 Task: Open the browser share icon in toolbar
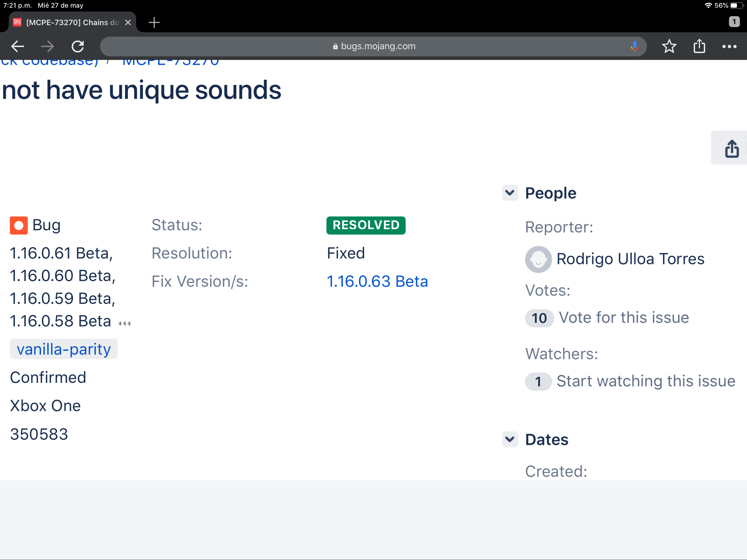click(x=699, y=46)
